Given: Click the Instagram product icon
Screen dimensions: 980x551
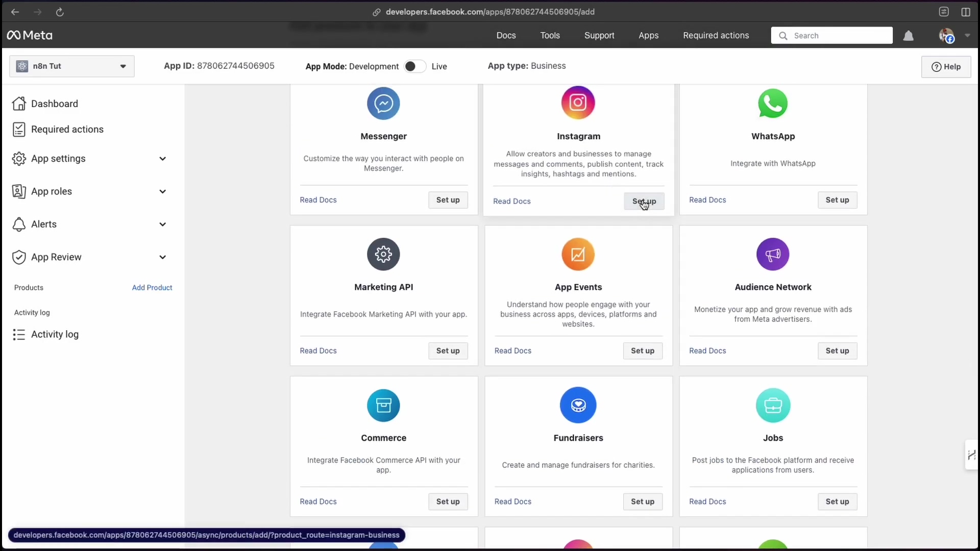Looking at the screenshot, I should [x=578, y=103].
